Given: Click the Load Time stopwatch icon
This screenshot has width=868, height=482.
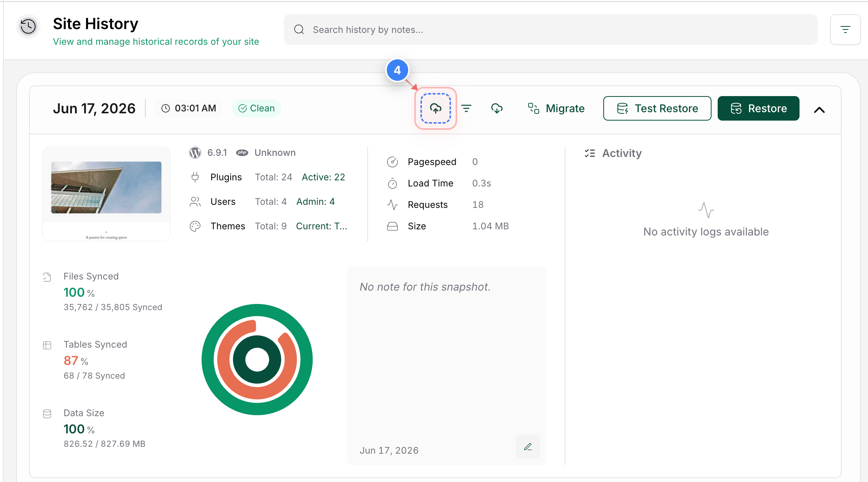Looking at the screenshot, I should click(392, 183).
